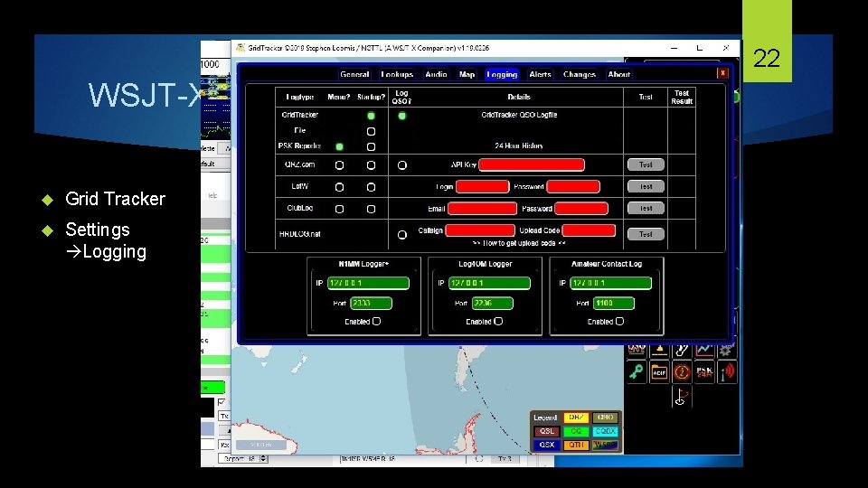Enable ClubLog Menu option

[x=339, y=209]
